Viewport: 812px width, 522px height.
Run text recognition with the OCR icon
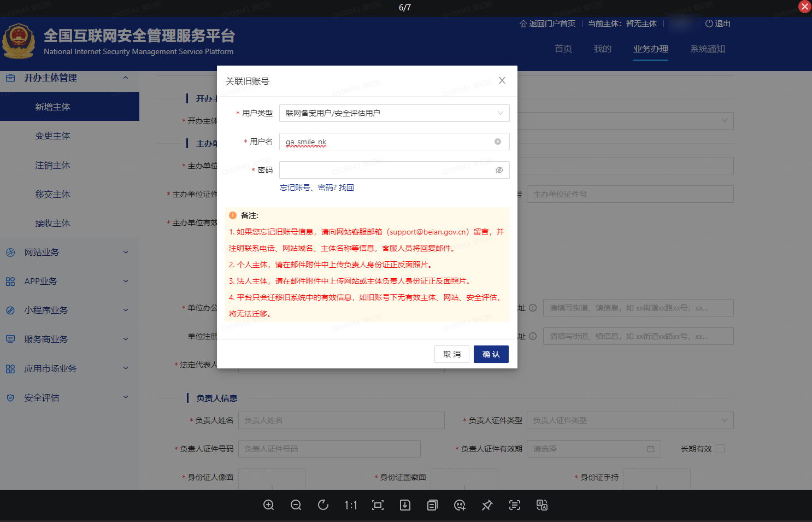514,505
